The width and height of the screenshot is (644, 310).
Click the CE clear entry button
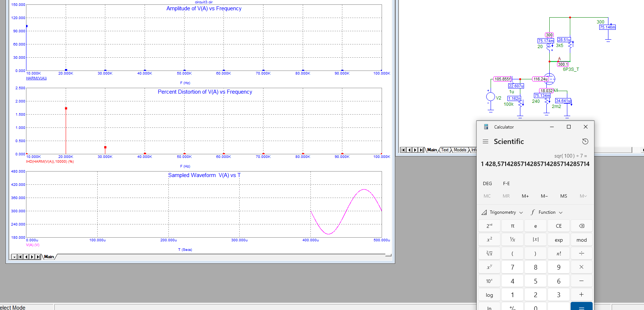coord(559,226)
